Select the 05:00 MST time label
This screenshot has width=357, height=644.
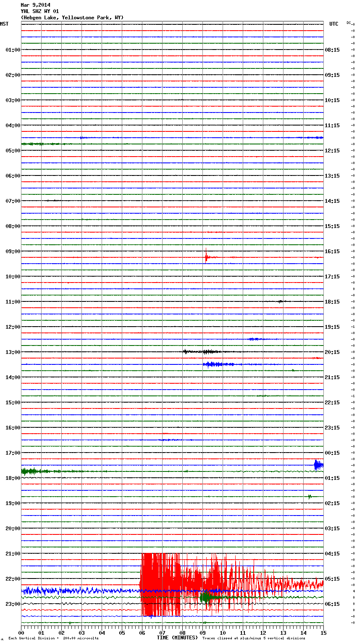13,151
